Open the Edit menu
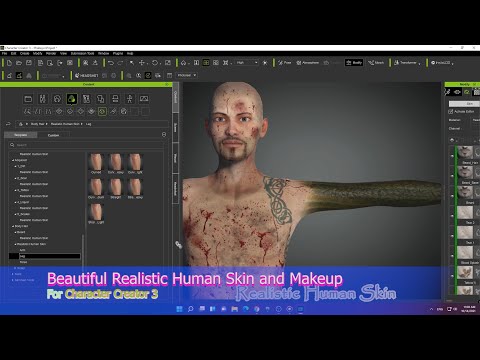This screenshot has width=480, height=360. [x=14, y=53]
